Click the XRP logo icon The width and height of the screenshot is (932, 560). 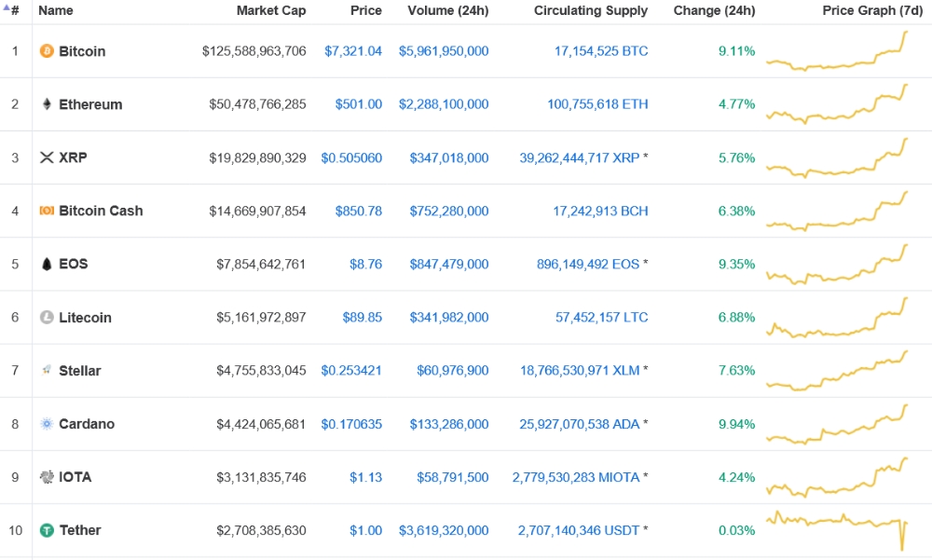[47, 157]
